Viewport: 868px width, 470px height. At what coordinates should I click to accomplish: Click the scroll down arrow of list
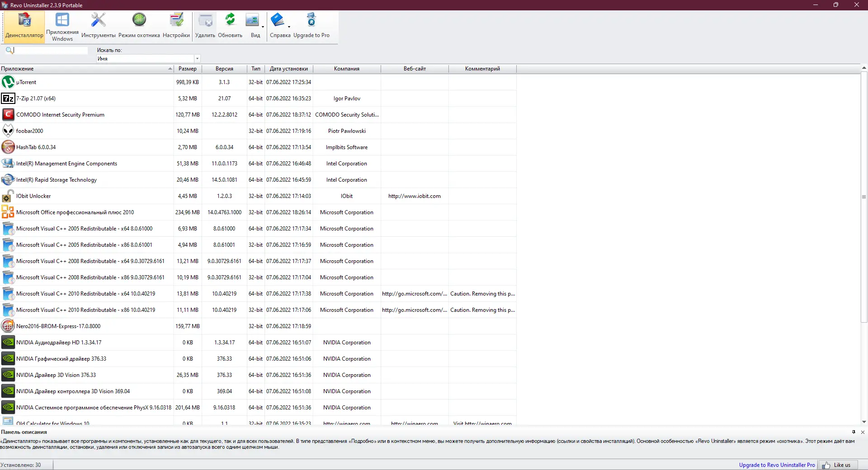(864, 422)
